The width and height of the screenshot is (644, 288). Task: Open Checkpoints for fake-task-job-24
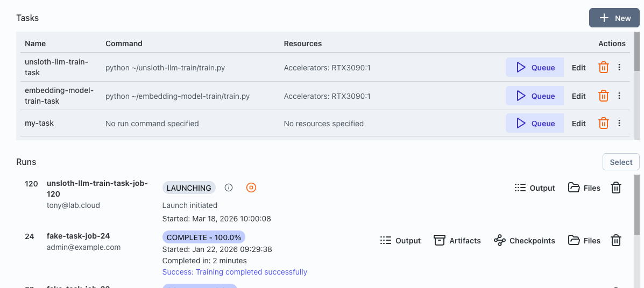pyautogui.click(x=524, y=241)
